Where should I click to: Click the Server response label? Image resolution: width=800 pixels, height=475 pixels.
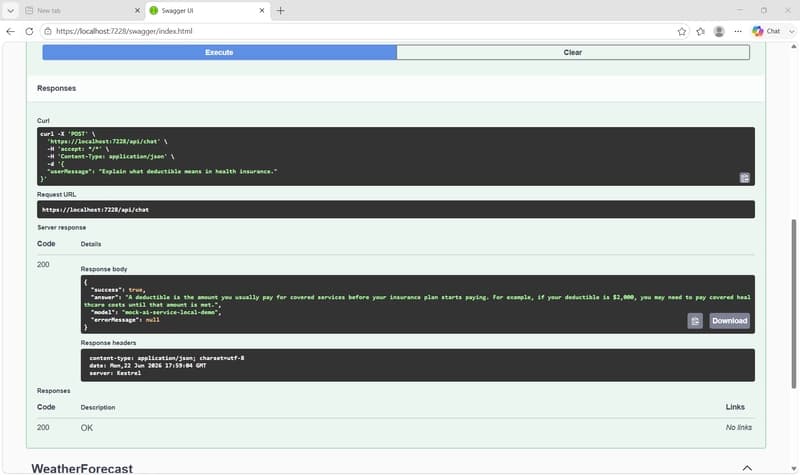point(62,228)
